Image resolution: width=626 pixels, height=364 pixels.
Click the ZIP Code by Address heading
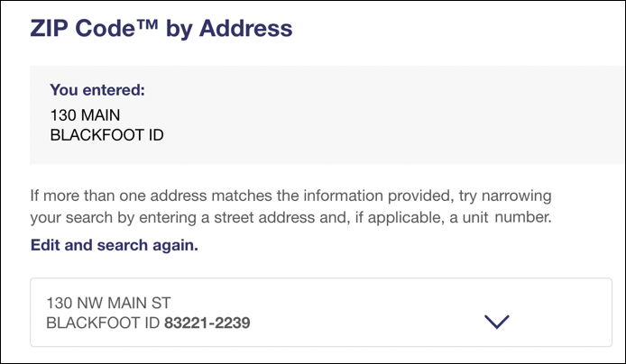click(x=161, y=30)
